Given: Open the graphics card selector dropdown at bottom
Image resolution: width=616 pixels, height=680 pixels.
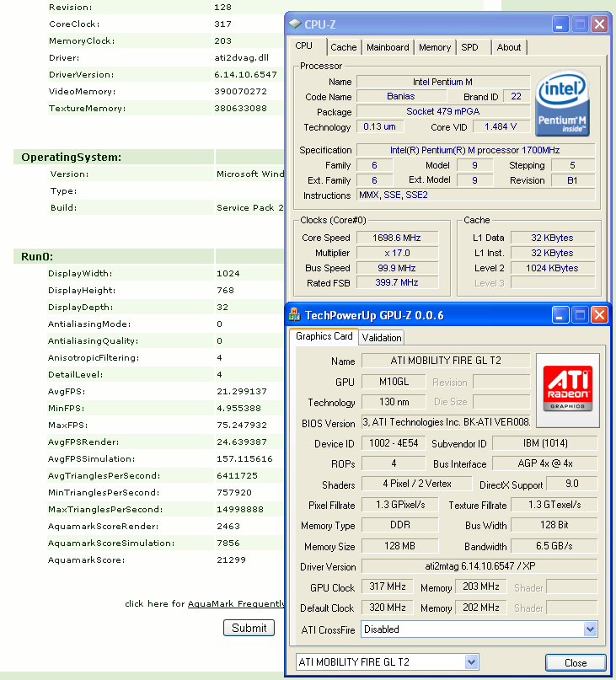Looking at the screenshot, I should coord(472,661).
